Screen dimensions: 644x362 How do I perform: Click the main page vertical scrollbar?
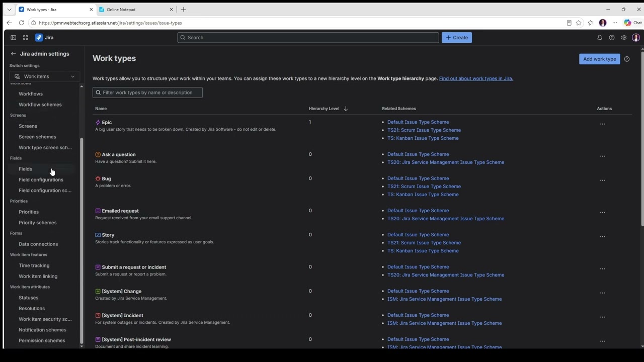pos(642,138)
